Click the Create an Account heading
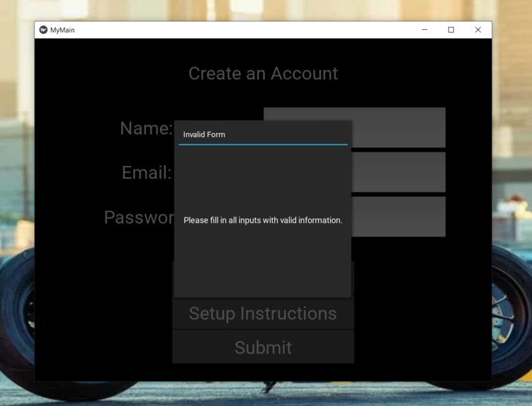The width and height of the screenshot is (532, 406). click(263, 74)
